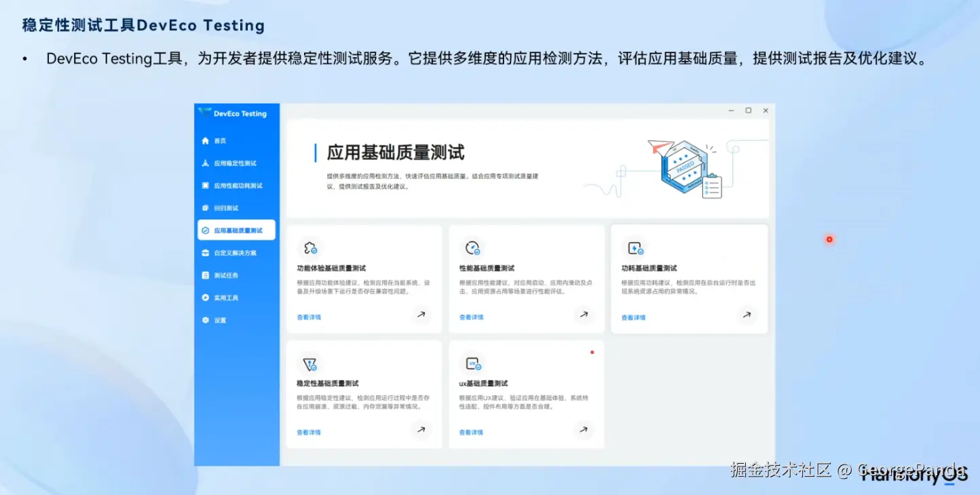Open 查看详情 under 功能体验基础质量测试
The height and width of the screenshot is (495, 980).
tap(308, 317)
